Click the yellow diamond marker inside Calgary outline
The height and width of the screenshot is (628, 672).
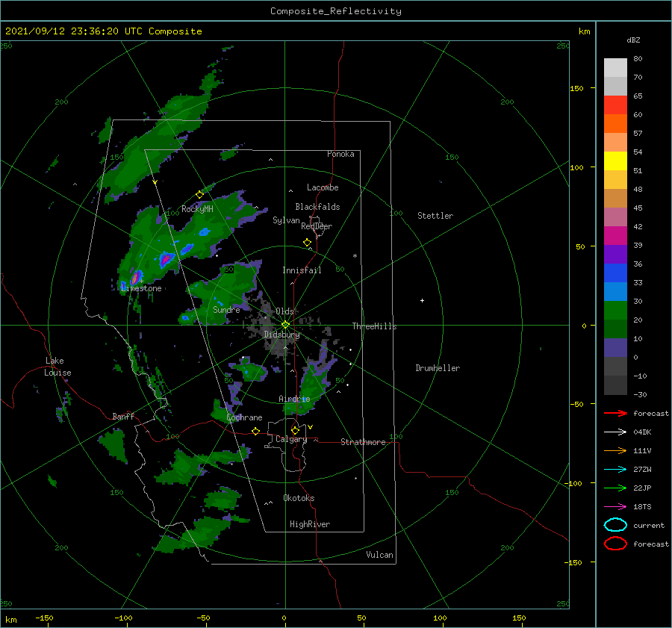coord(295,430)
